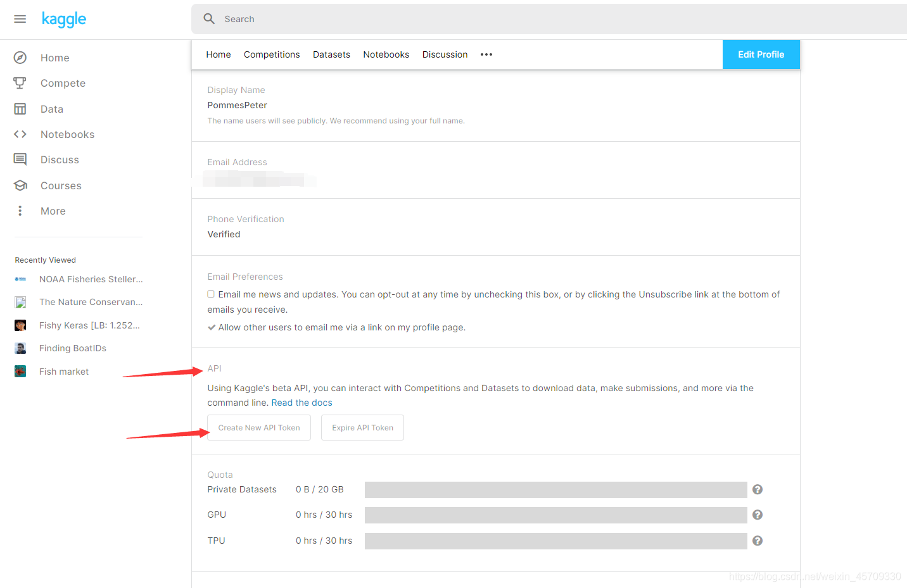Open Finding BoatIDs recent item
The width and height of the screenshot is (907, 588).
click(73, 348)
